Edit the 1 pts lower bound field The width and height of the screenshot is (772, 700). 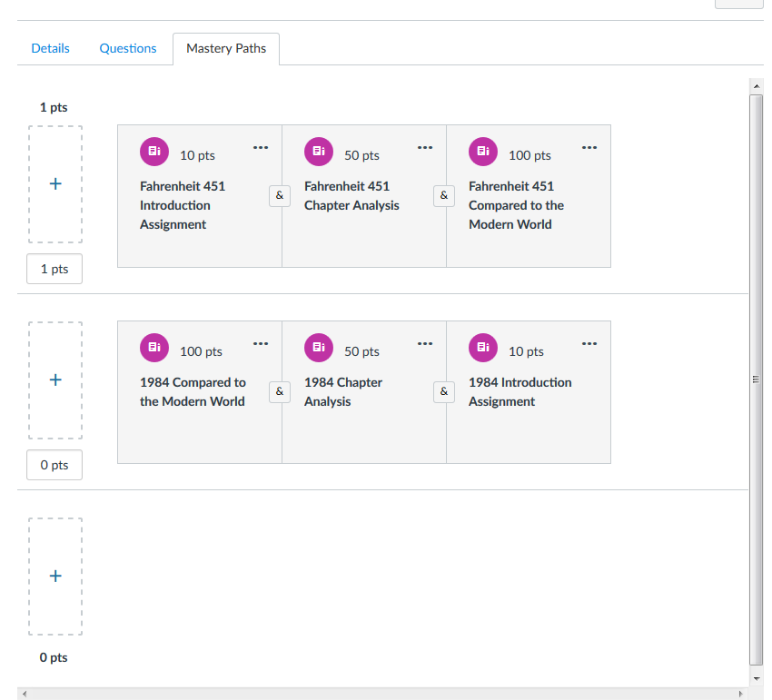54,270
